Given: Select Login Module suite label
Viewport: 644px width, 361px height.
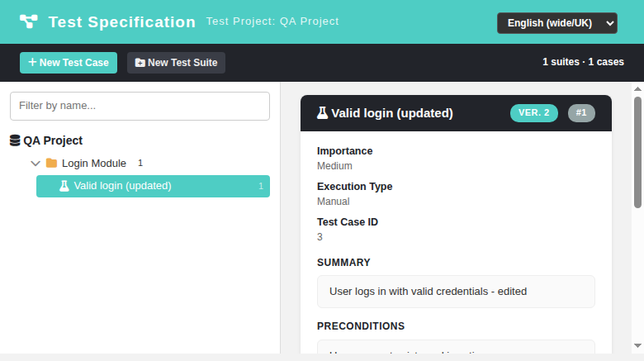Looking at the screenshot, I should [94, 164].
